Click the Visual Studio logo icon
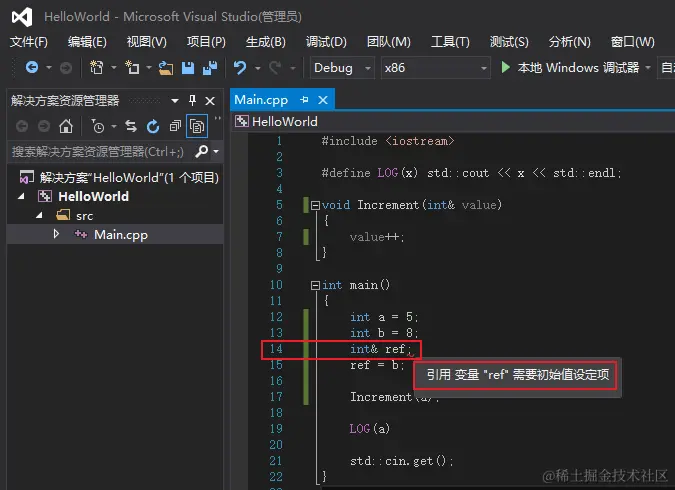Image resolution: width=675 pixels, height=490 pixels. (22, 17)
